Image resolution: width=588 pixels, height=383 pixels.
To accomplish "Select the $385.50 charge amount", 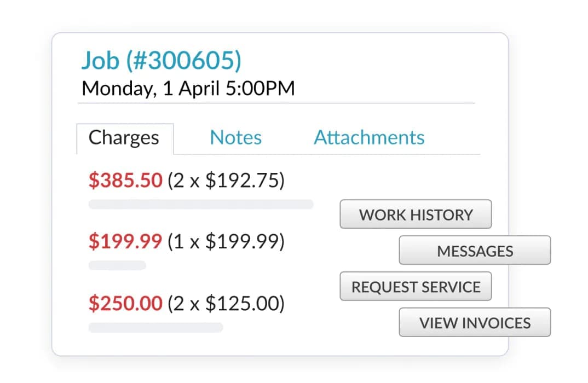I will pos(125,181).
